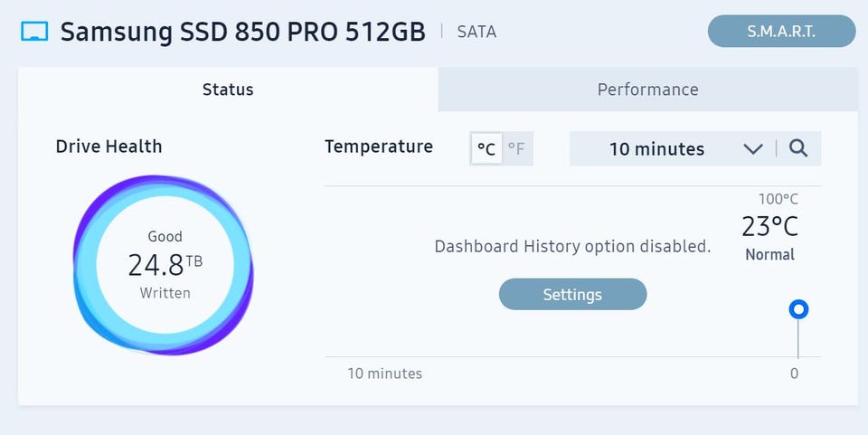868x435 pixels.
Task: Click the magnifier icon next to time range
Action: coord(797,149)
